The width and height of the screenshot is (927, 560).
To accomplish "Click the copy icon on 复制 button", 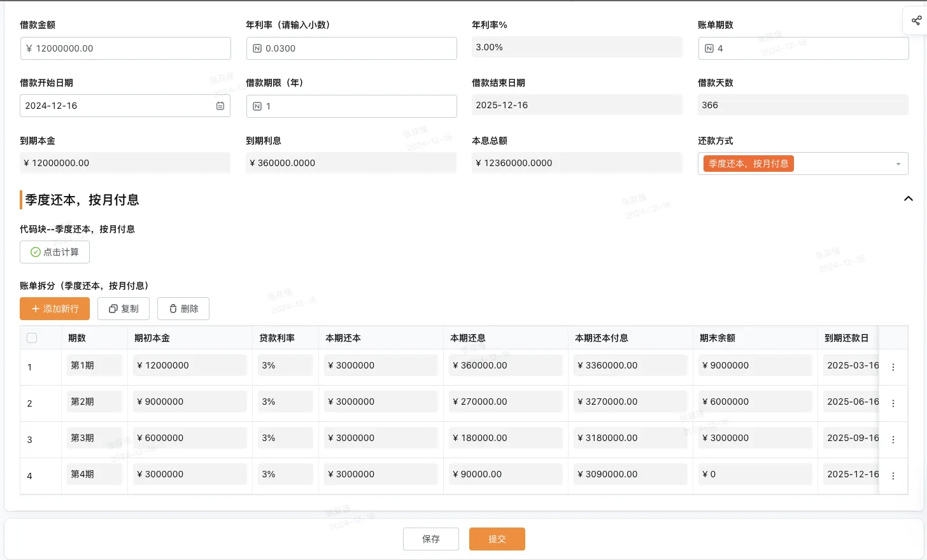I will [111, 309].
